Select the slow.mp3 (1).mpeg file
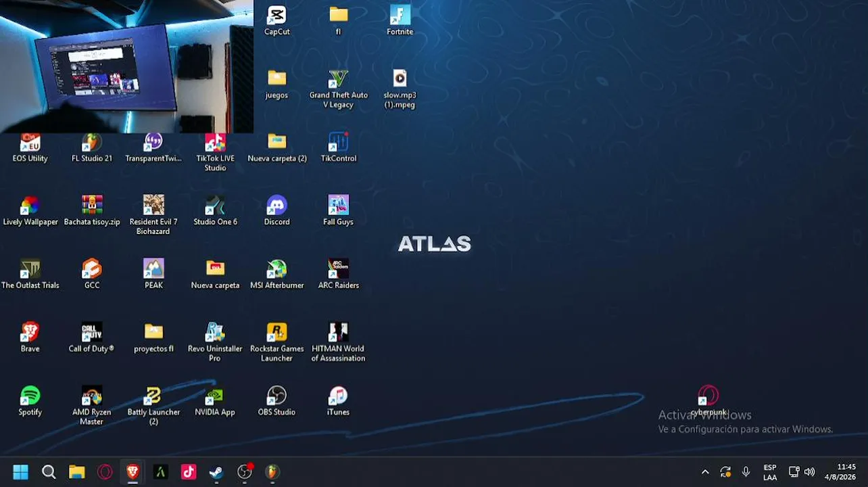 [400, 89]
